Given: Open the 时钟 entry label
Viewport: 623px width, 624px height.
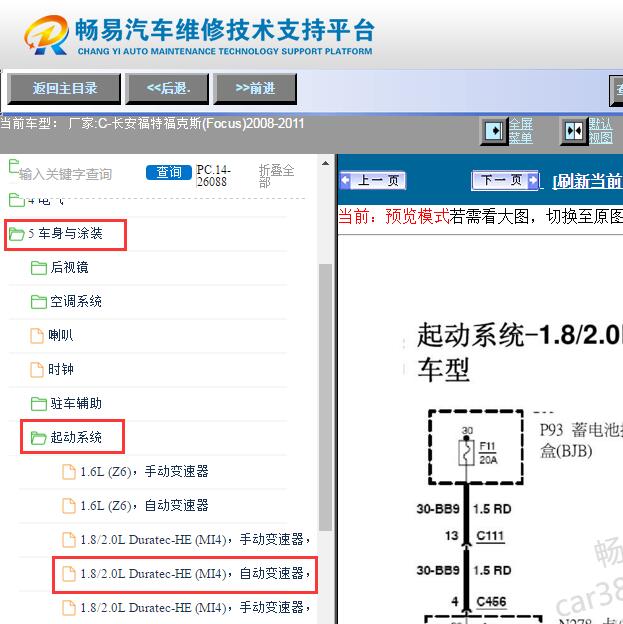Looking at the screenshot, I should pyautogui.click(x=61, y=369).
